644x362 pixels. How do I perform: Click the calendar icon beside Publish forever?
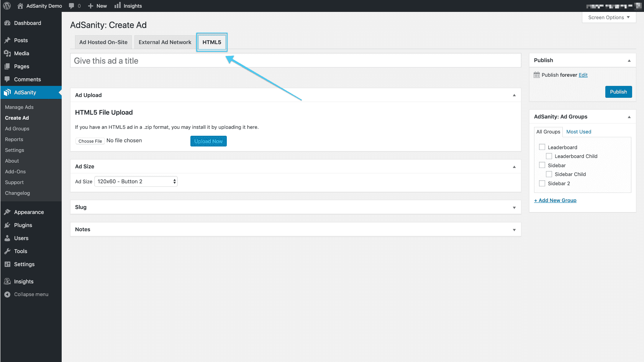(537, 75)
